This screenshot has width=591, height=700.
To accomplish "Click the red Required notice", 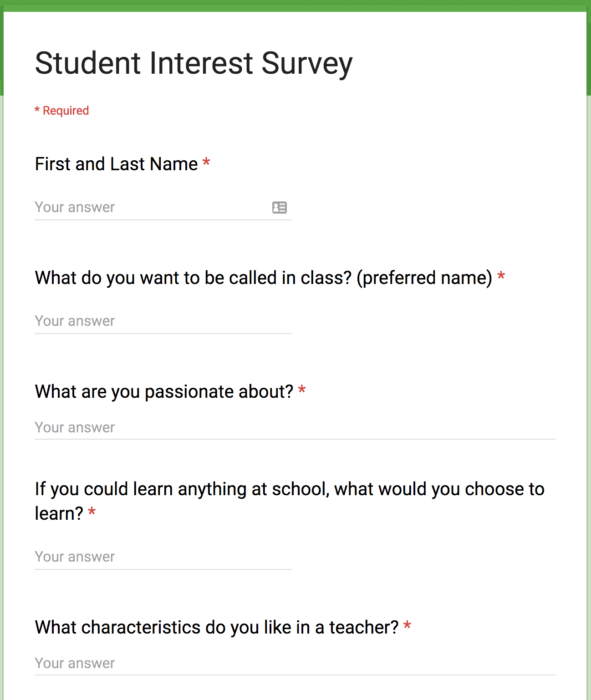I will point(61,110).
